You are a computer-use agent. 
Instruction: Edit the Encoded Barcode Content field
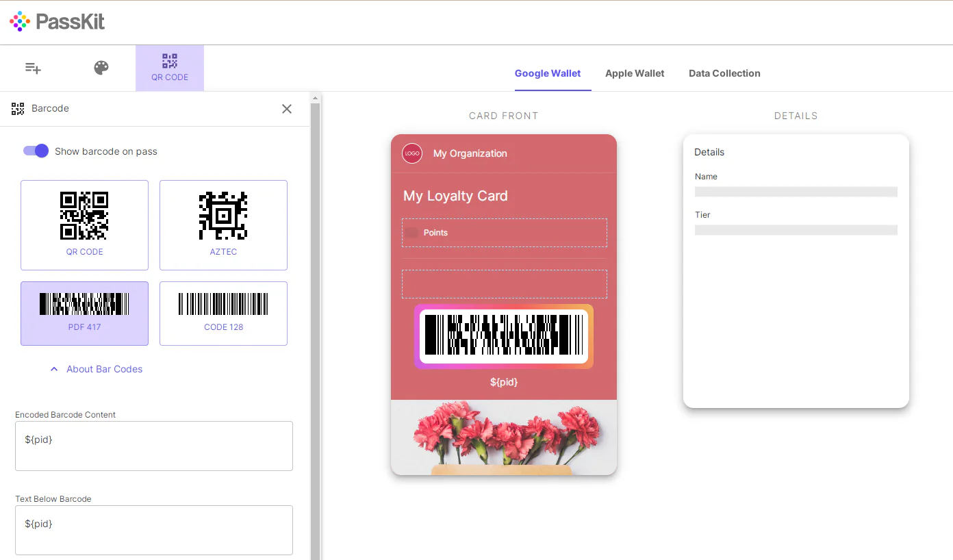click(154, 446)
